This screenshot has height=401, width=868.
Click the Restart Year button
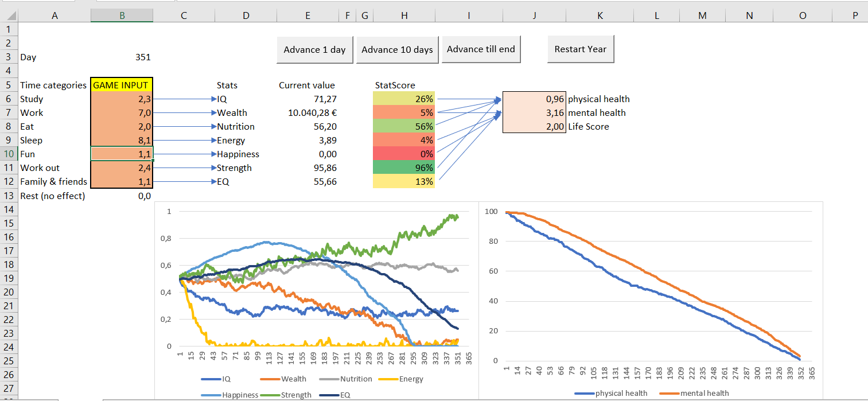[581, 49]
